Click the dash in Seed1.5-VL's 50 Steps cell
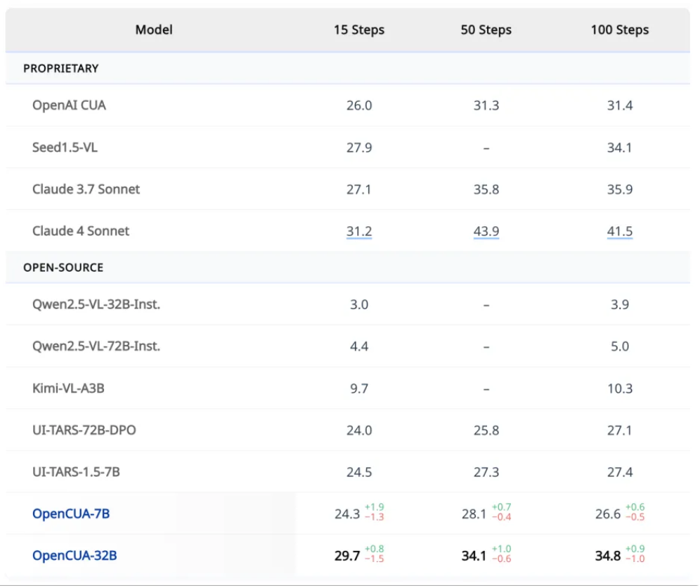Image resolution: width=700 pixels, height=588 pixels. [486, 148]
